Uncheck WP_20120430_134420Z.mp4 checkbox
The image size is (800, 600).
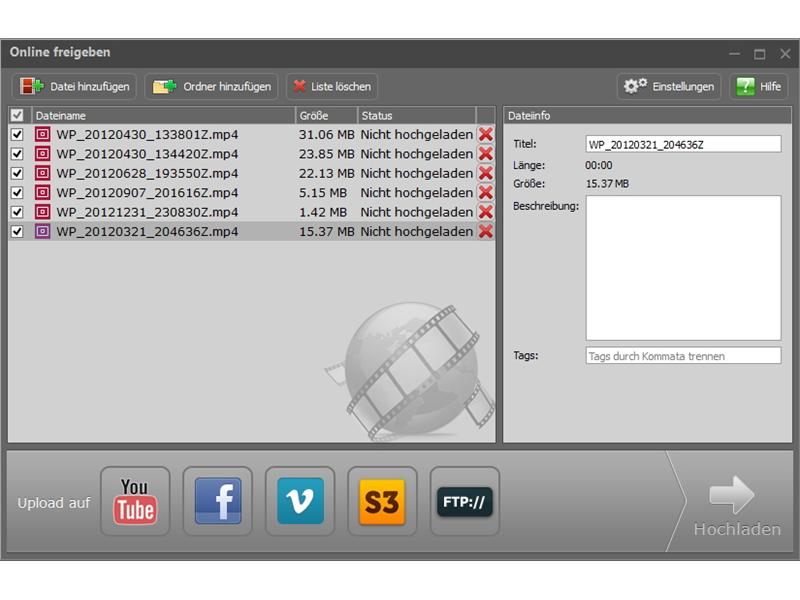(17, 154)
